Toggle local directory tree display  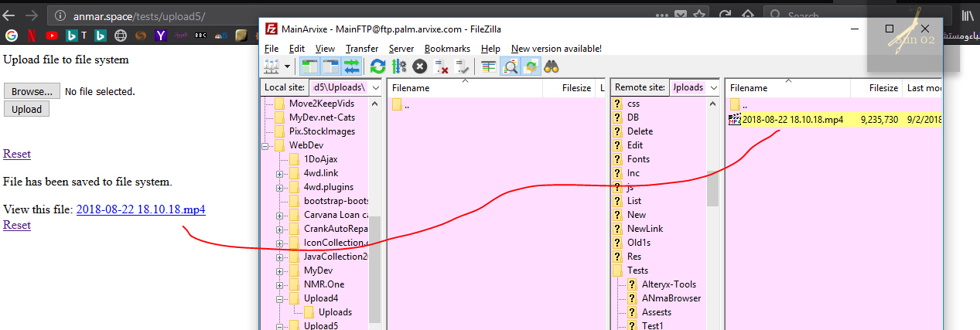(x=330, y=67)
